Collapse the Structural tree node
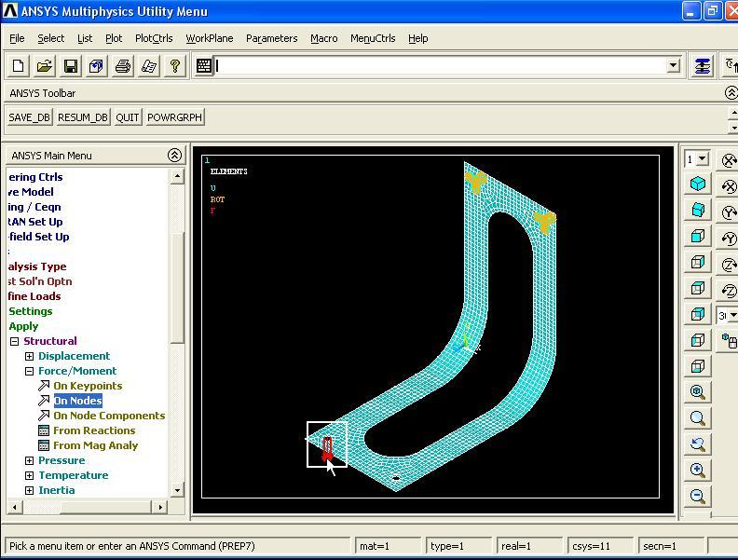738x560 pixels. [14, 341]
